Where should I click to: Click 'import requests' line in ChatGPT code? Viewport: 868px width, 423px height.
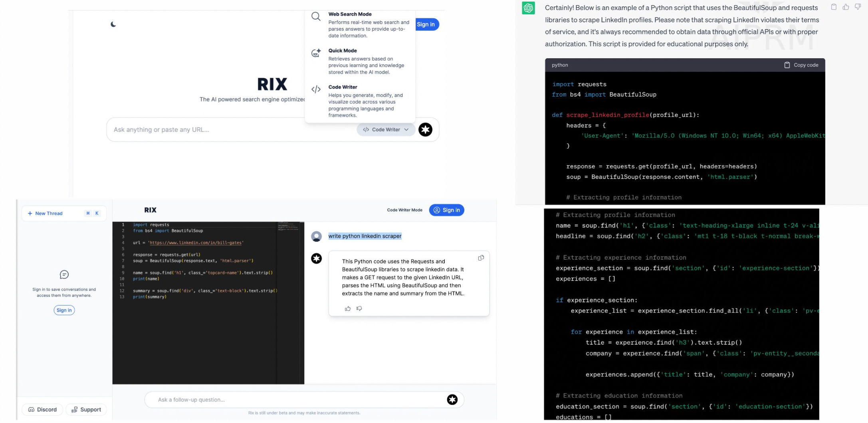(x=579, y=84)
